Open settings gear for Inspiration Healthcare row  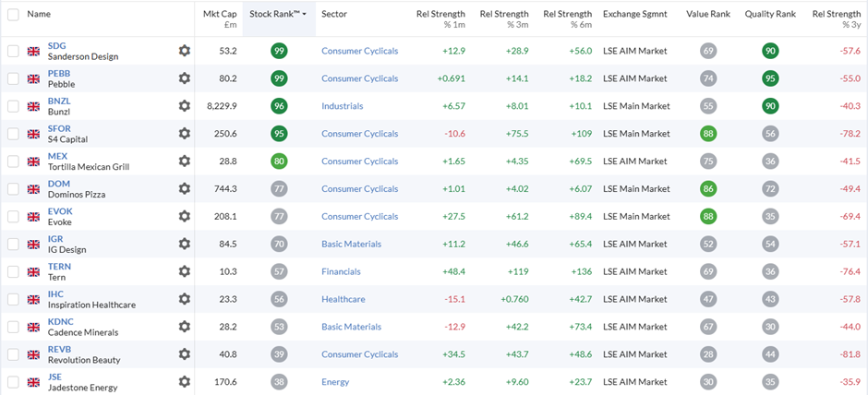(x=185, y=299)
